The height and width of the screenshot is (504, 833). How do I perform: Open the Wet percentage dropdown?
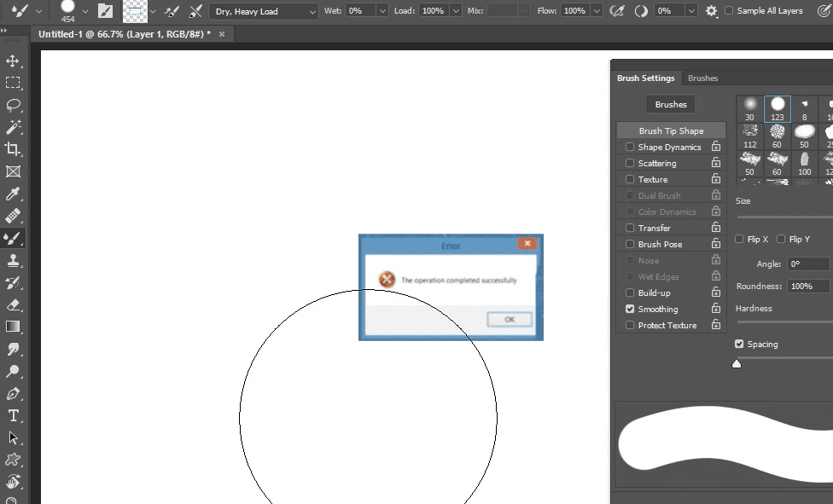click(382, 11)
